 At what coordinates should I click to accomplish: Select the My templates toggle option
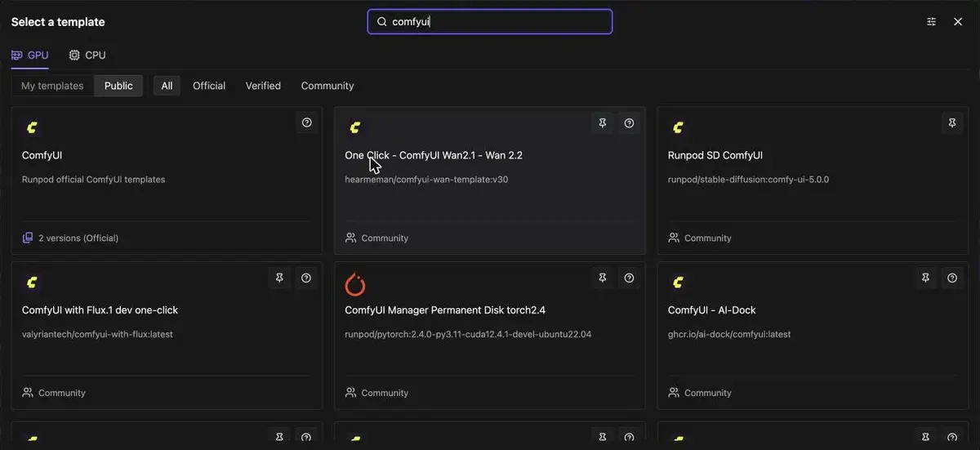pyautogui.click(x=52, y=86)
